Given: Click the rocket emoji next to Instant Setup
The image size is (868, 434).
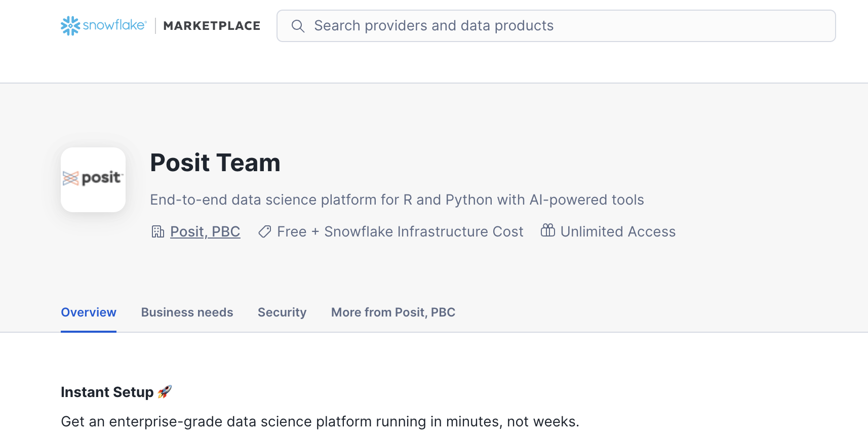Looking at the screenshot, I should pos(165,391).
